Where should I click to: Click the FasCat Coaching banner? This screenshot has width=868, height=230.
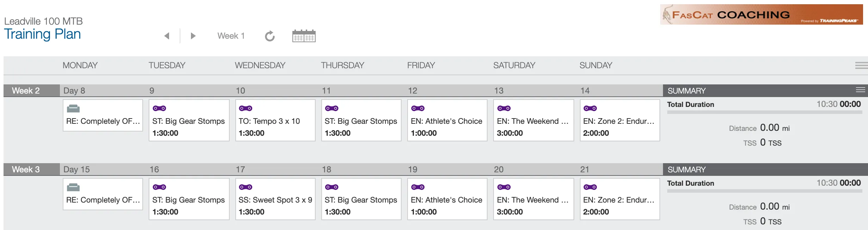pos(761,14)
